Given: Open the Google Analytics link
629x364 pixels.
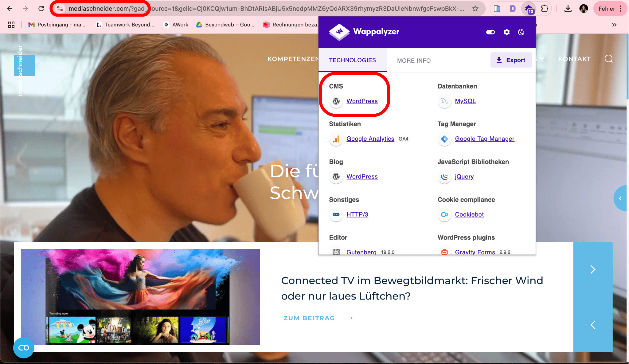Looking at the screenshot, I should click(x=370, y=139).
